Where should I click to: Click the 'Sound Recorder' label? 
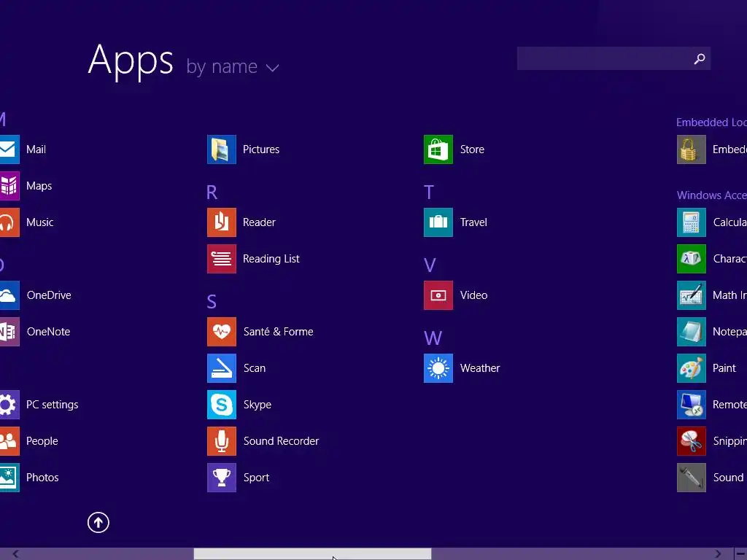pos(281,441)
